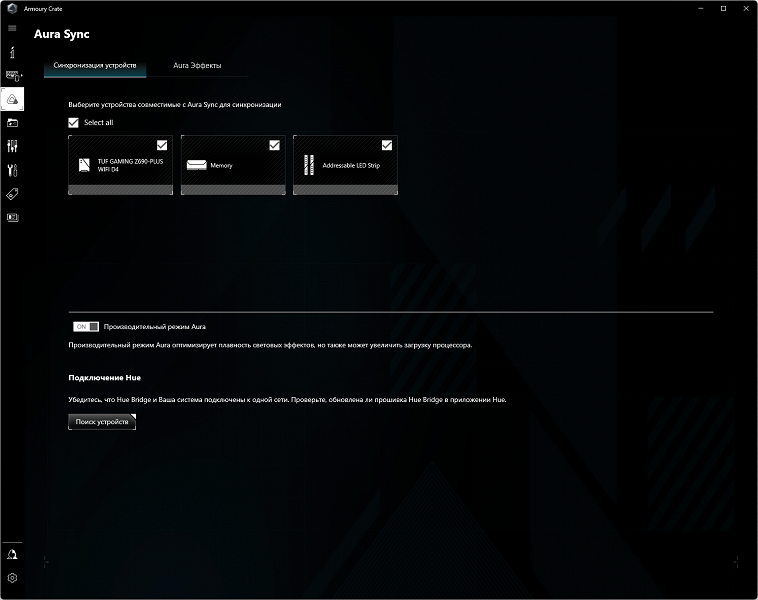
Task: Select the Aura Sync triangle icon
Action: pyautogui.click(x=13, y=99)
